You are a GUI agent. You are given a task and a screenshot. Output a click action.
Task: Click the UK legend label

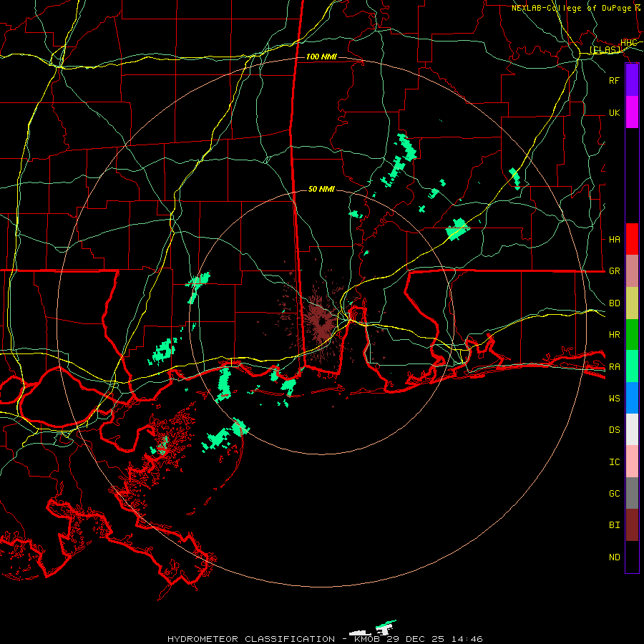coord(615,112)
